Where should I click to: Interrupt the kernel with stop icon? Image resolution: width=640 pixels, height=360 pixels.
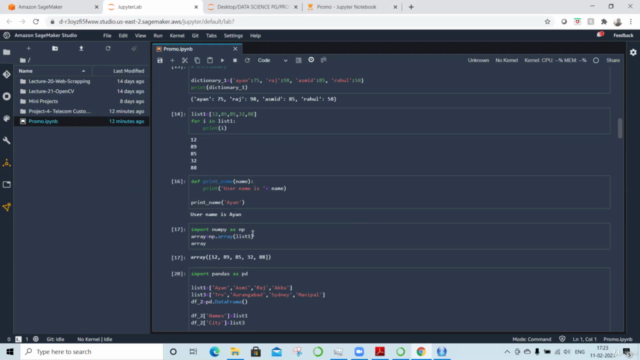click(x=235, y=60)
